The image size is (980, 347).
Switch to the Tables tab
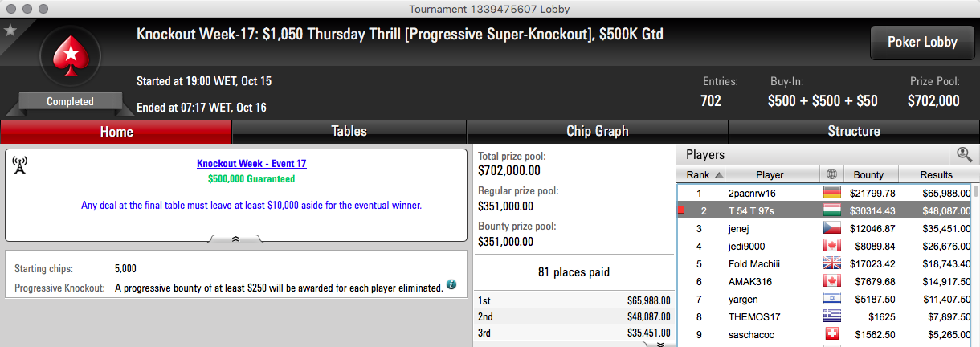point(349,131)
